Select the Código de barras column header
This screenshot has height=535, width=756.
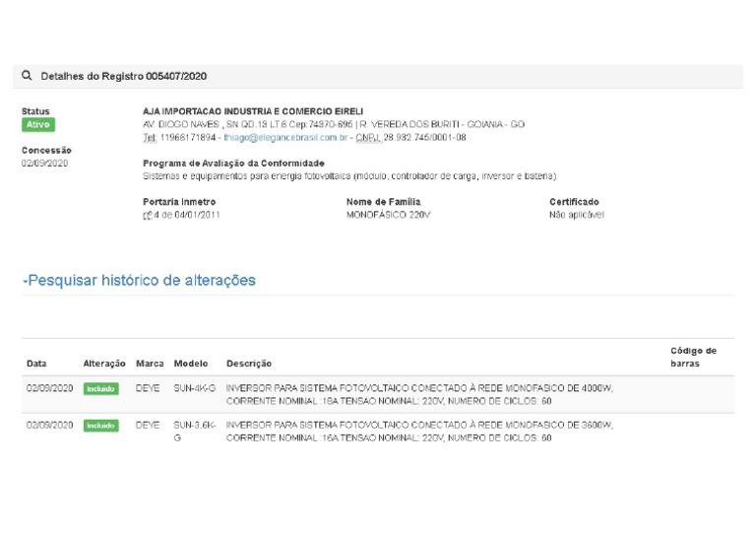(693, 357)
